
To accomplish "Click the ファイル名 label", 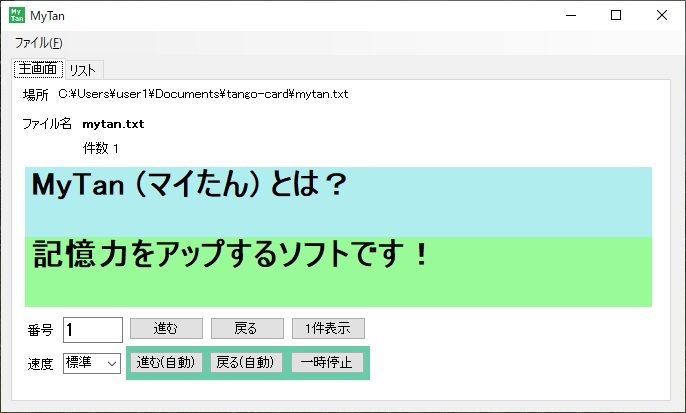I will tap(47, 124).
